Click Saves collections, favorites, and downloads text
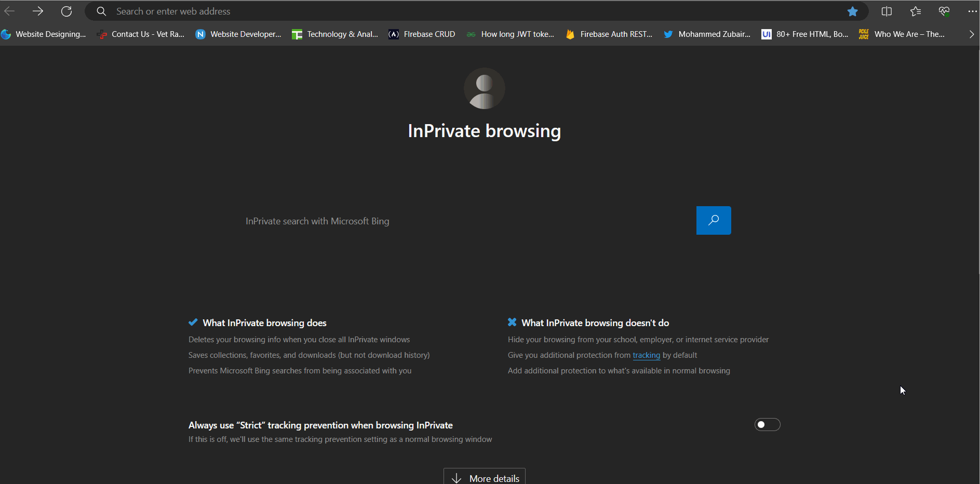This screenshot has height=484, width=980. [309, 355]
